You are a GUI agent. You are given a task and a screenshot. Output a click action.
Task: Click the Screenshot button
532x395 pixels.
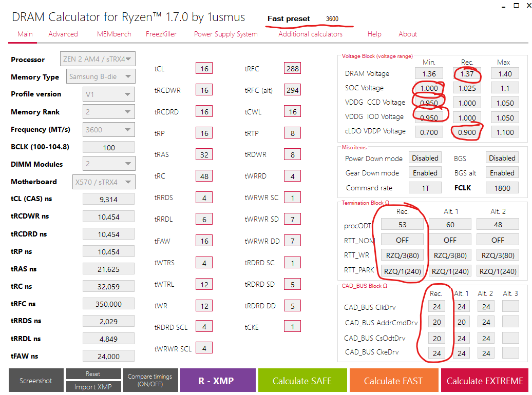[36, 381]
